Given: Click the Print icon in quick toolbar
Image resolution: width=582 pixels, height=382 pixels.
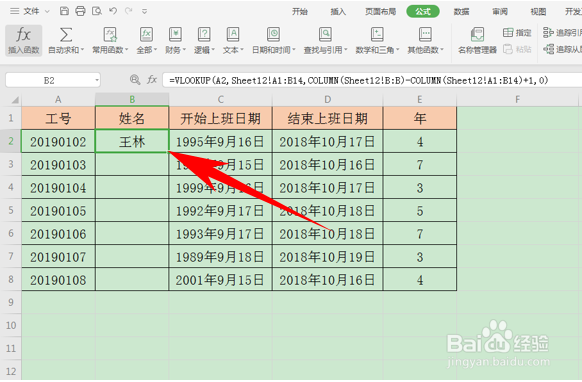Looking at the screenshot, I should (80, 11).
